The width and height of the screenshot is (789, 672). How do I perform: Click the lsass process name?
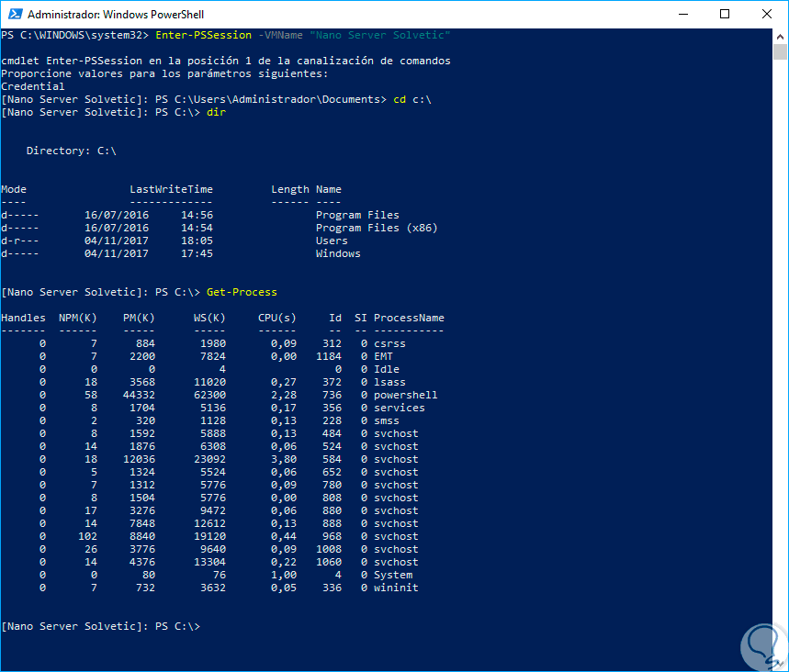[x=389, y=382]
